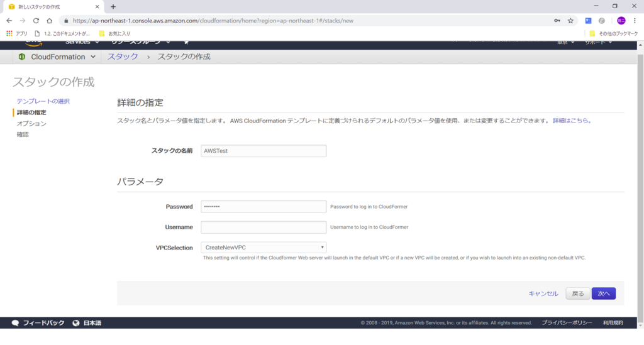Click the パラメータ section heading
Screen dimensions: 644x345
pos(140,182)
